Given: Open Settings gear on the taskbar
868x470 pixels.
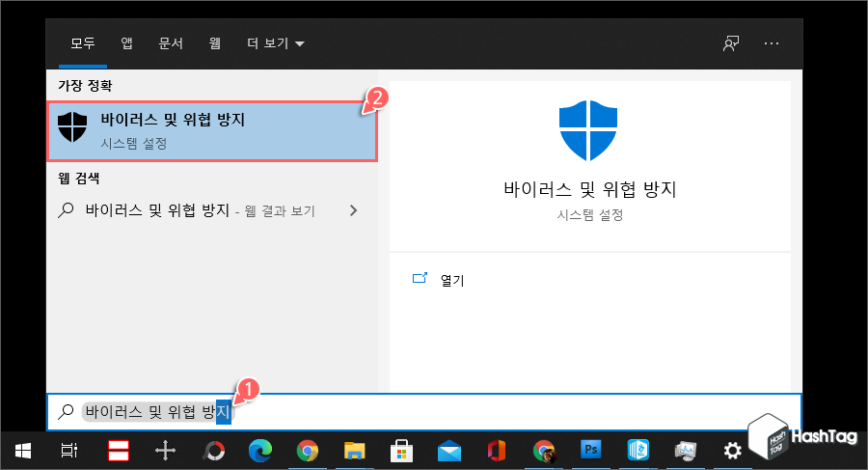Looking at the screenshot, I should coord(732,451).
